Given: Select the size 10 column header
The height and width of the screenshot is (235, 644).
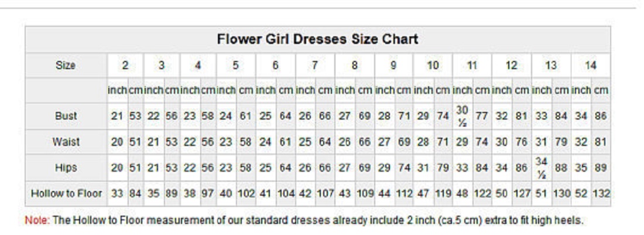Looking at the screenshot, I should point(433,65).
